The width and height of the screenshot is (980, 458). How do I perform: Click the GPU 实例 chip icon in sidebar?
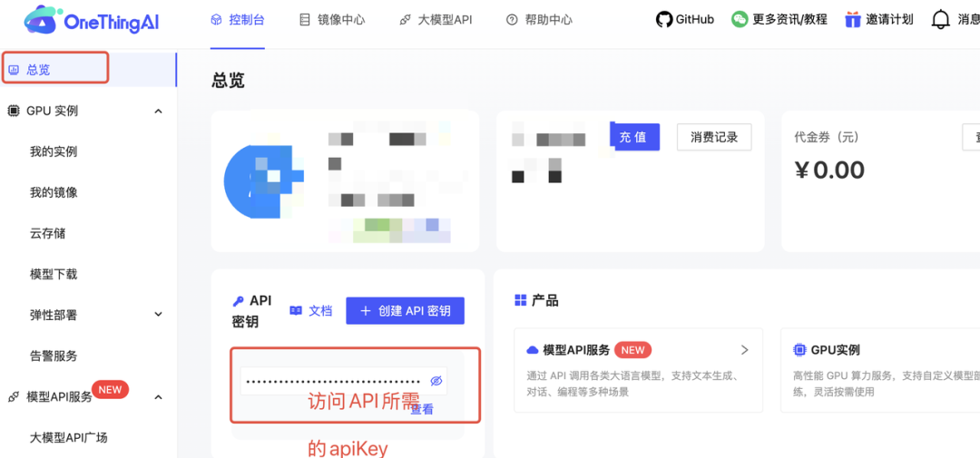(14, 111)
